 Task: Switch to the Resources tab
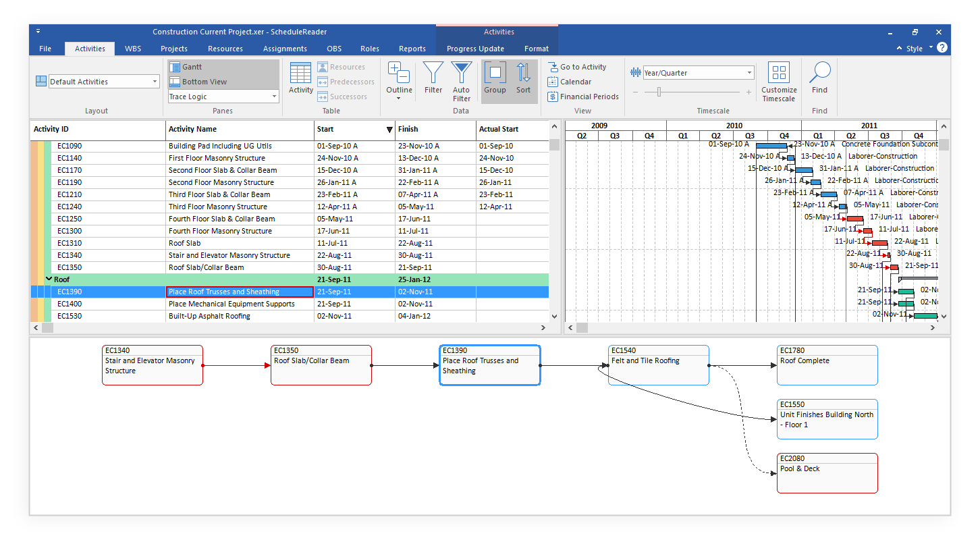point(225,49)
